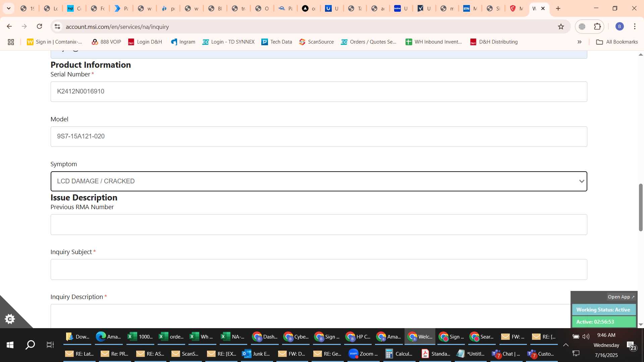Click the address bar URL
644x362 pixels.
coord(117,26)
